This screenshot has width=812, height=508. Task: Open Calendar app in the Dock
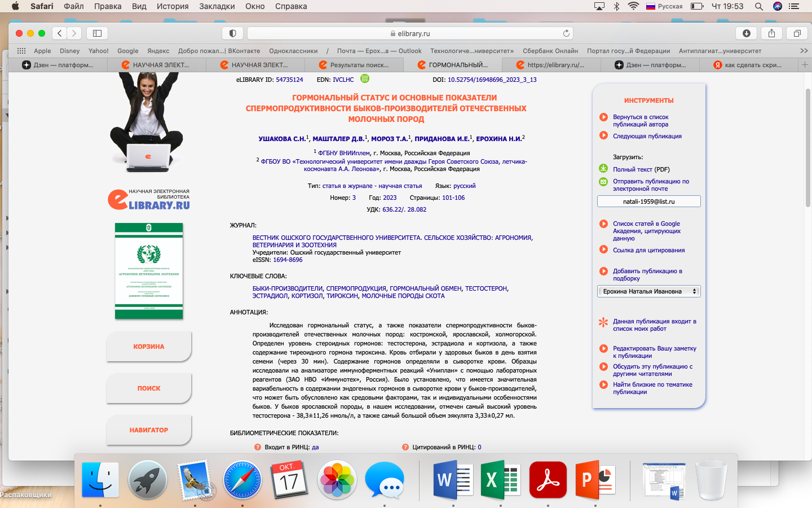point(290,480)
